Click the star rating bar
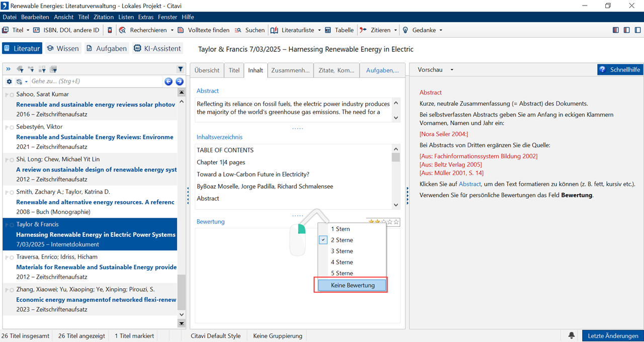 point(383,222)
